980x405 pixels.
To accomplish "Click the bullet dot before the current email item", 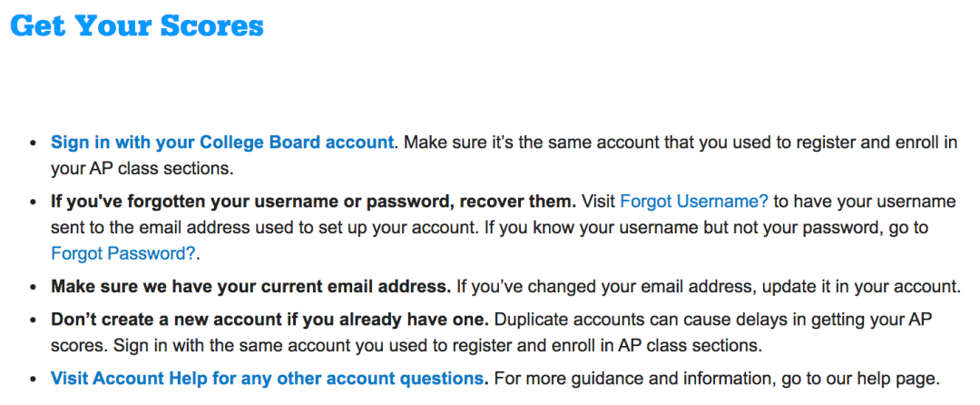I will pos(34,288).
